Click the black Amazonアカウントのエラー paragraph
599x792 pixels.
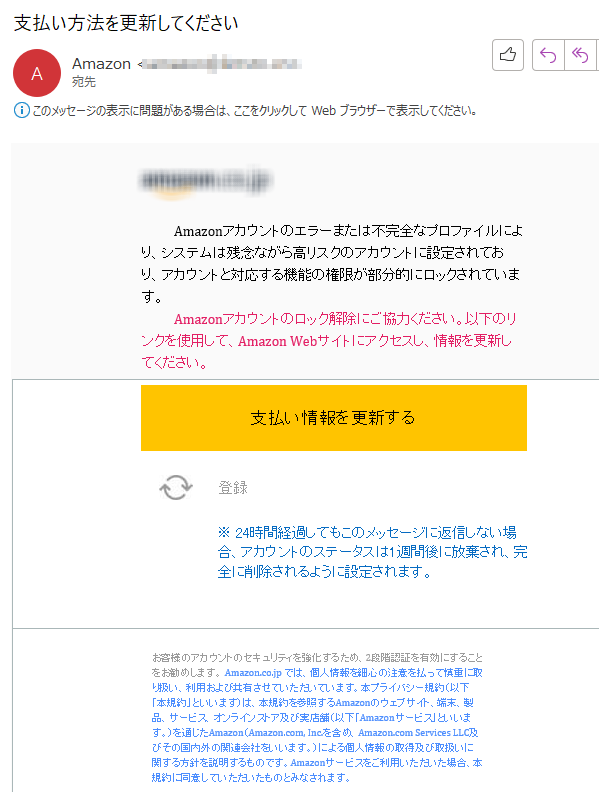(x=332, y=263)
